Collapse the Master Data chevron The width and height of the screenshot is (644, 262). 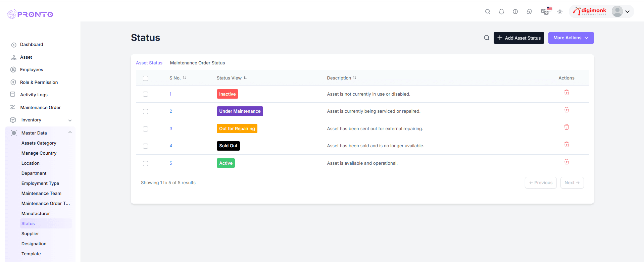pyautogui.click(x=70, y=133)
